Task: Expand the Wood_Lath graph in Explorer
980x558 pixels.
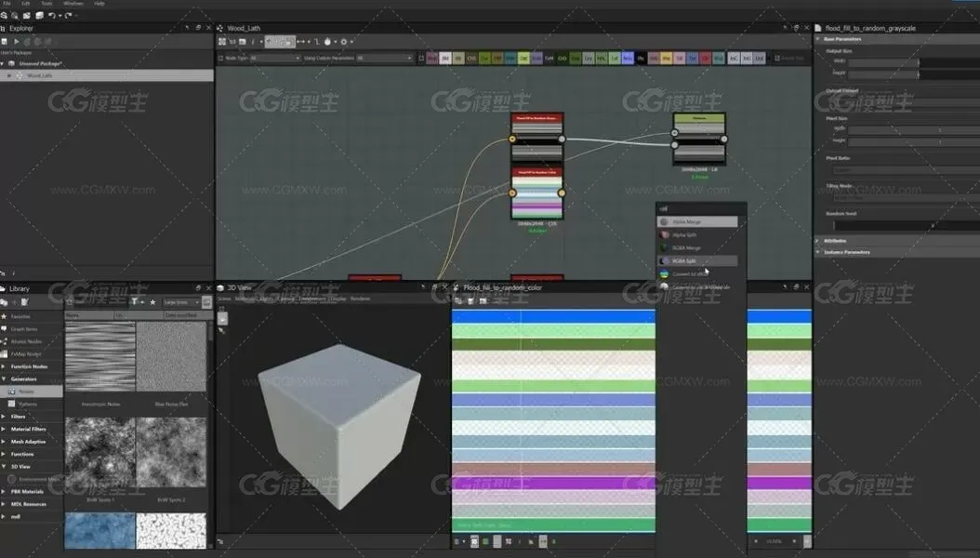Action: coord(8,75)
